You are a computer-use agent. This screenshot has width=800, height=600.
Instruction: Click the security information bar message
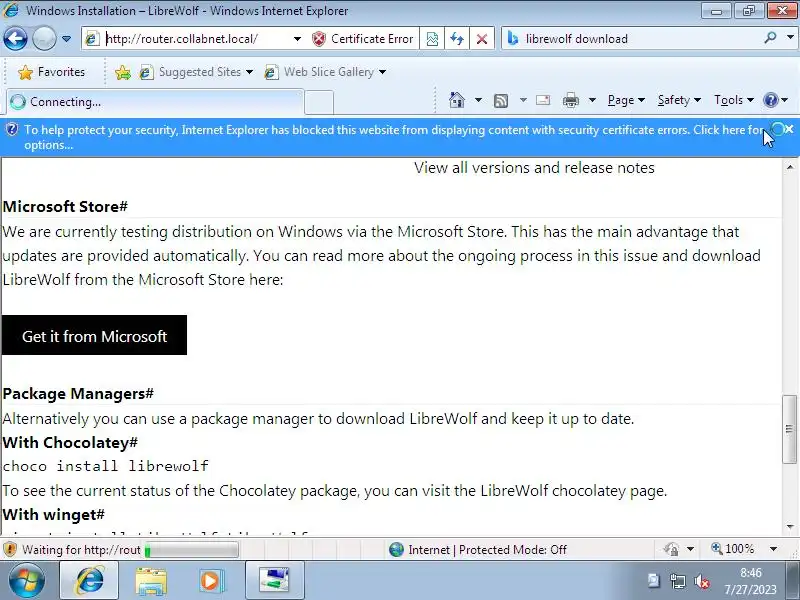(x=393, y=137)
